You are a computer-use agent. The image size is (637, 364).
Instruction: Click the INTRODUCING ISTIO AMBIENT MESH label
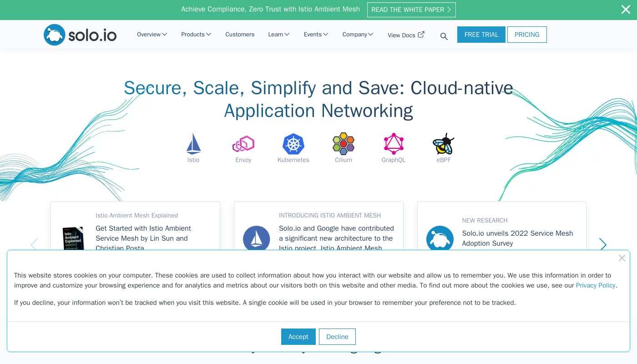pos(330,216)
